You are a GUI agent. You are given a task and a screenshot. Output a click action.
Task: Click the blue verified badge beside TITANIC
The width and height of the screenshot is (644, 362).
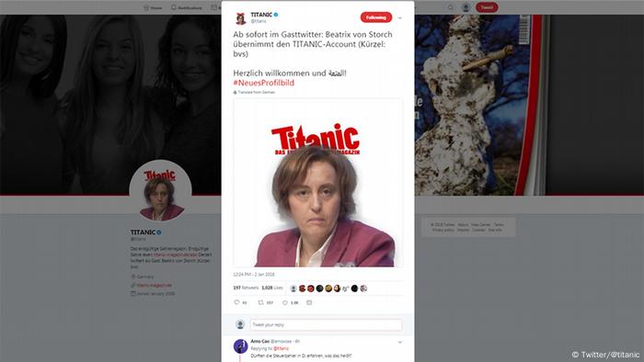pyautogui.click(x=276, y=15)
